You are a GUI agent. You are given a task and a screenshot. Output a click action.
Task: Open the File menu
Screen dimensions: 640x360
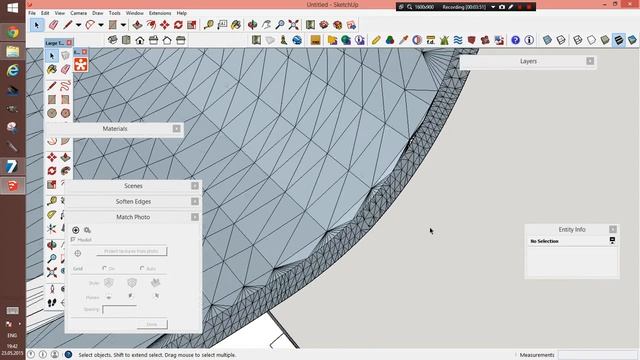(x=32, y=13)
